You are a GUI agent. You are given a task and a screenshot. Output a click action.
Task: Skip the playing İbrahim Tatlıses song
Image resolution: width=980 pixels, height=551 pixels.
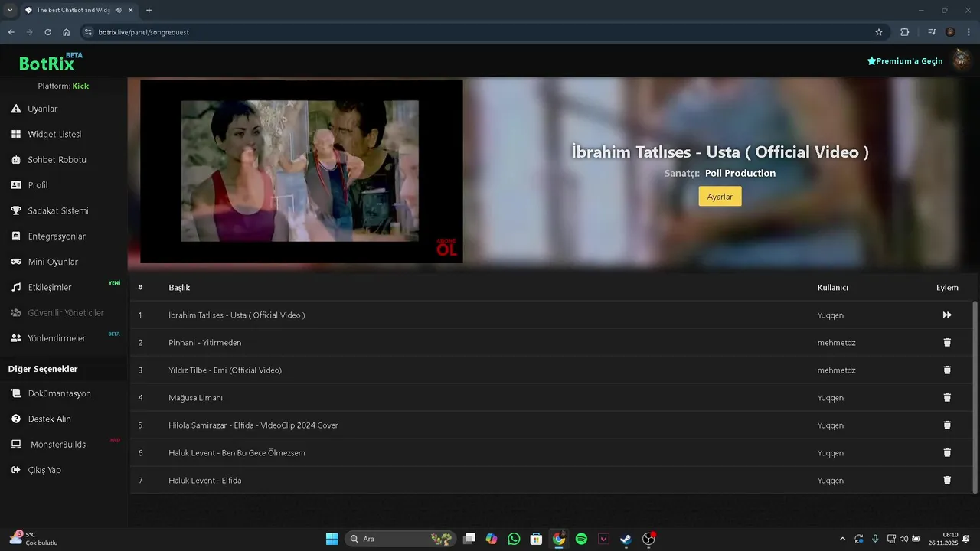point(947,315)
